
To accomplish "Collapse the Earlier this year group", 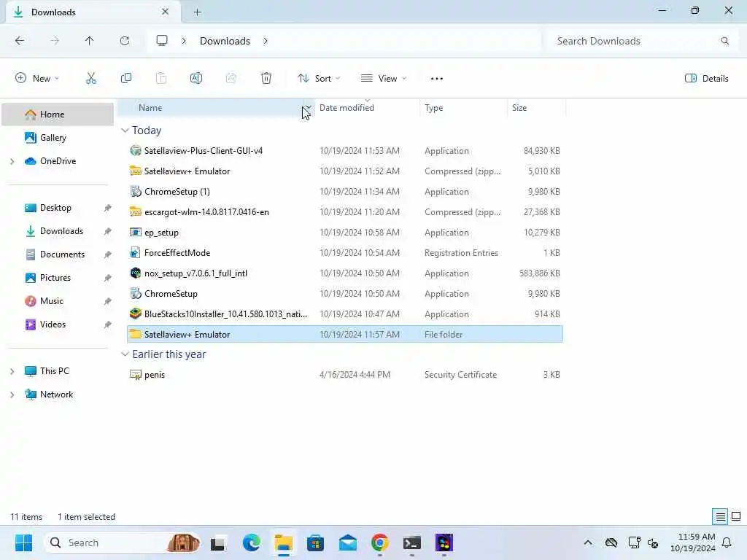I will (125, 354).
